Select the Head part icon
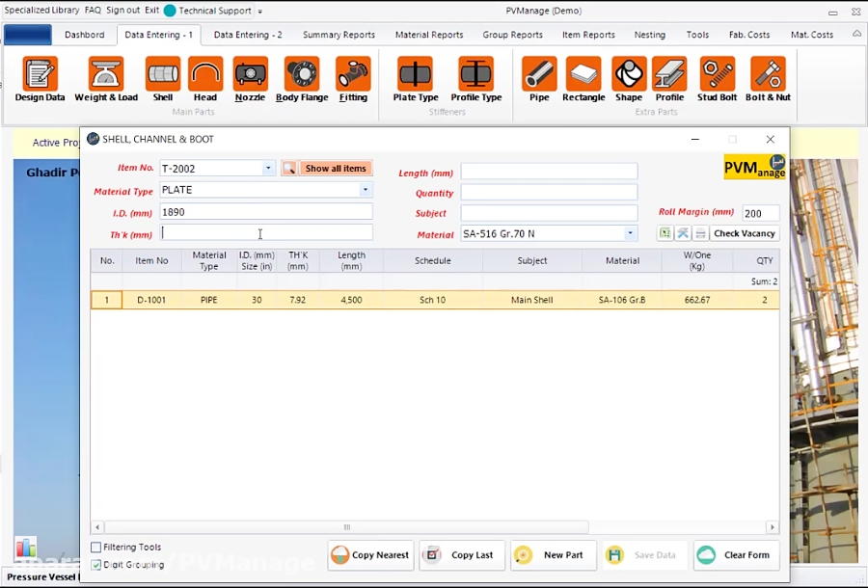Viewport: 868px width, 588px height. click(x=205, y=79)
